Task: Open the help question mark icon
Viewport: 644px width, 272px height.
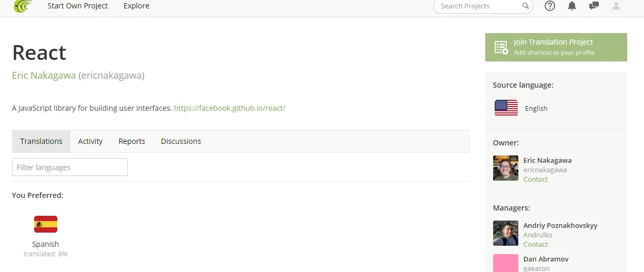Action: pos(550,6)
